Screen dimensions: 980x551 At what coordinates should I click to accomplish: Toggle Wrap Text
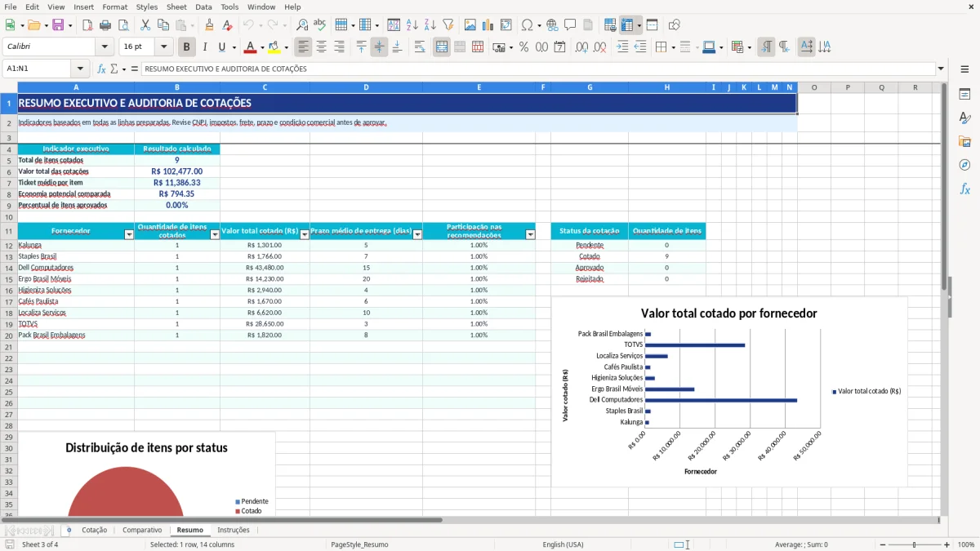(420, 47)
